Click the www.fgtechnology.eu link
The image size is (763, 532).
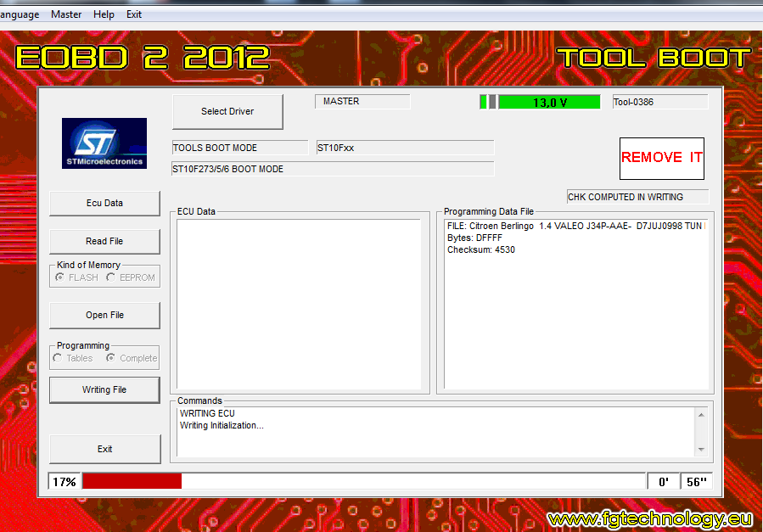(650, 519)
